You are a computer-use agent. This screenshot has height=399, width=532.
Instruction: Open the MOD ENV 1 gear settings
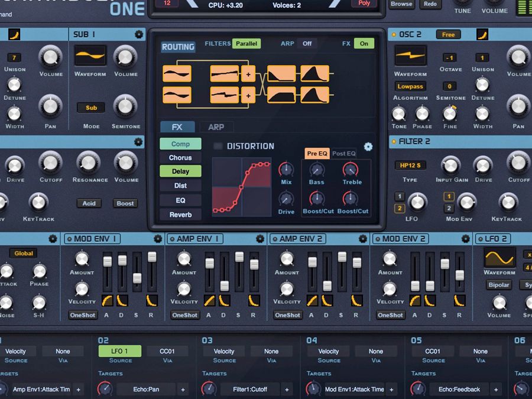point(158,239)
